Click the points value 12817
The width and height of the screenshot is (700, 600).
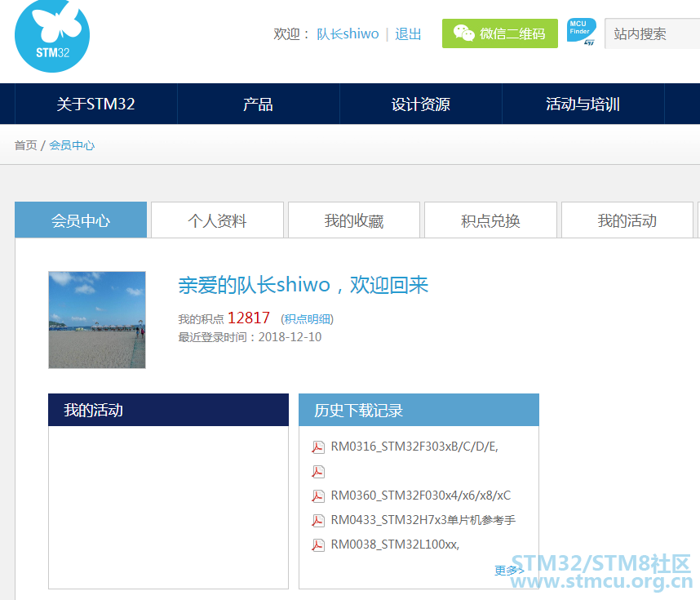[x=249, y=318]
